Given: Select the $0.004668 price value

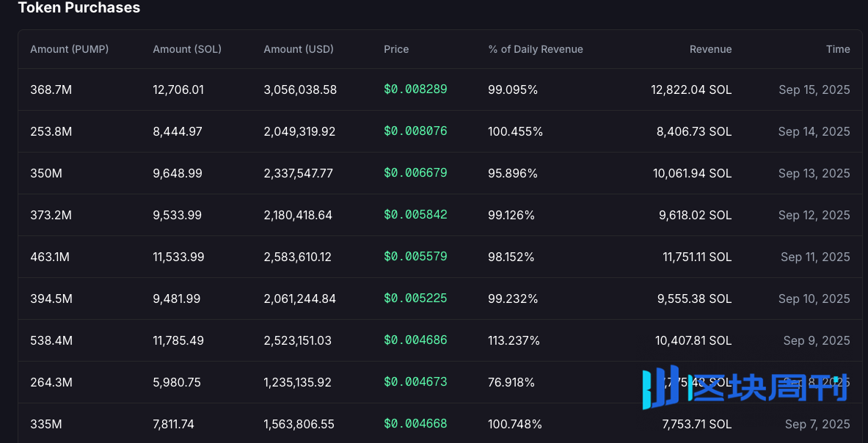Looking at the screenshot, I should click(415, 424).
